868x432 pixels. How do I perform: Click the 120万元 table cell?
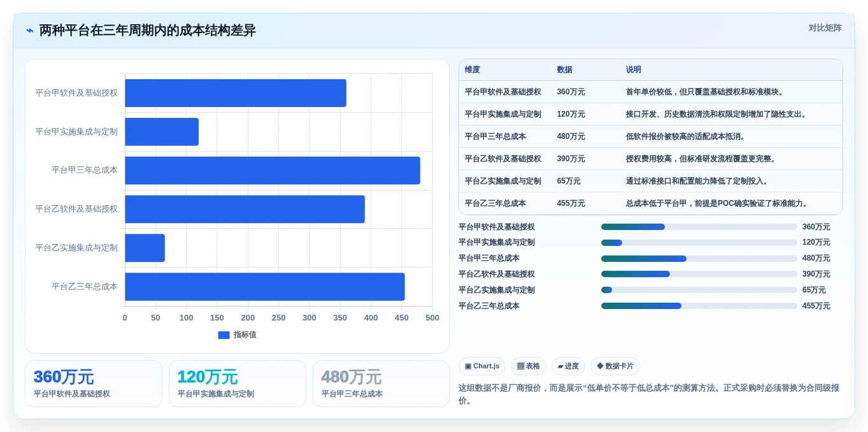[x=571, y=114]
